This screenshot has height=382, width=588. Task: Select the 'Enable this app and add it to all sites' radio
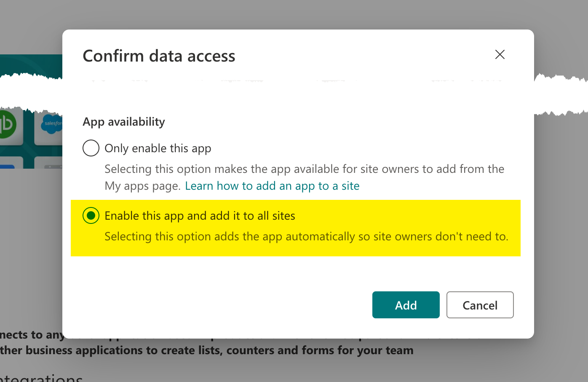[91, 215]
